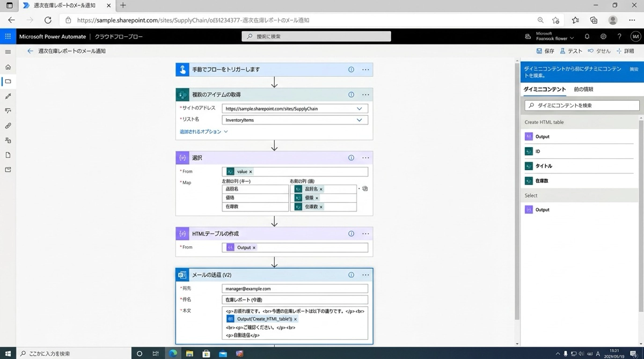Click the テスト button in the toolbar

(x=571, y=51)
